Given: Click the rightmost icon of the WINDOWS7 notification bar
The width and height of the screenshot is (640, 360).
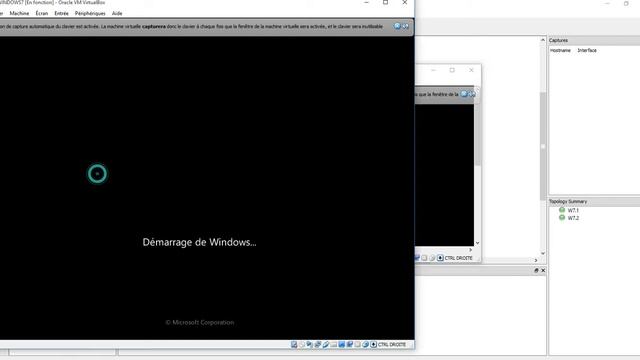Looking at the screenshot, I should (x=405, y=26).
